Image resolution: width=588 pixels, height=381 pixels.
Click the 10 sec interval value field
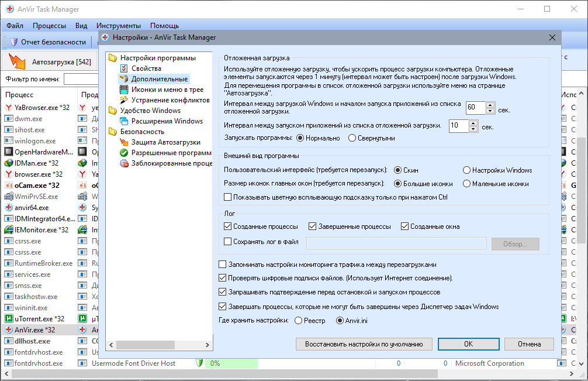tap(459, 125)
